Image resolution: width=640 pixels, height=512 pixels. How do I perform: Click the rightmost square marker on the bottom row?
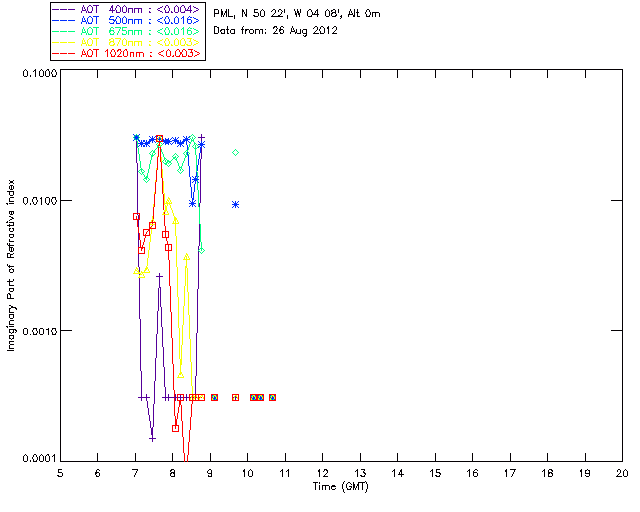tap(273, 398)
